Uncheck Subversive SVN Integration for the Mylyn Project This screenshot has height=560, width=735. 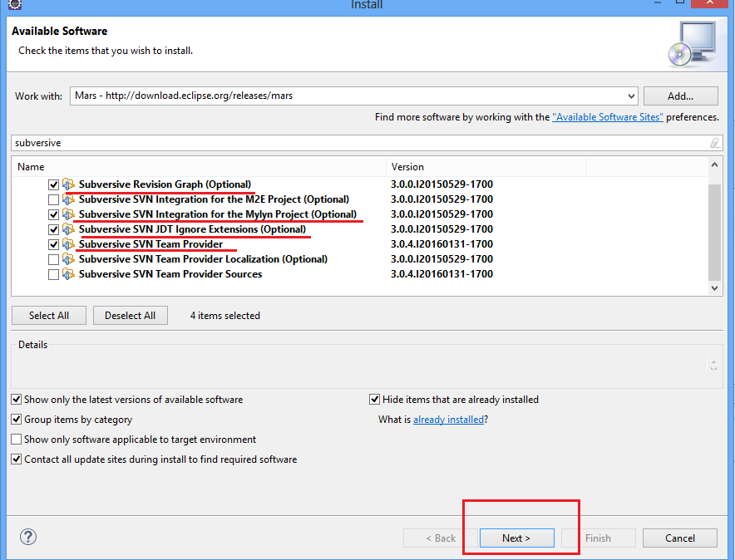[x=53, y=215]
